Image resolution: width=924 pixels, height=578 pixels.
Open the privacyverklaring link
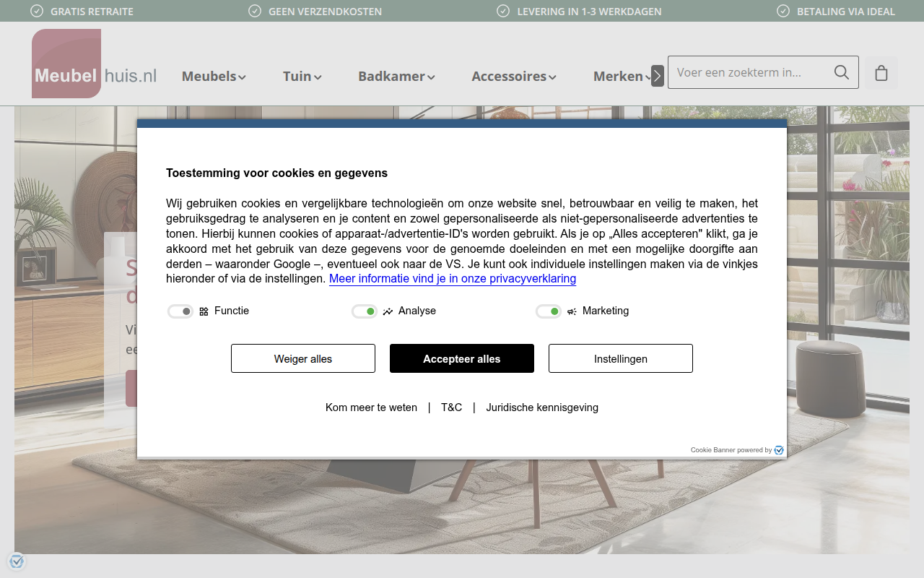coord(453,279)
